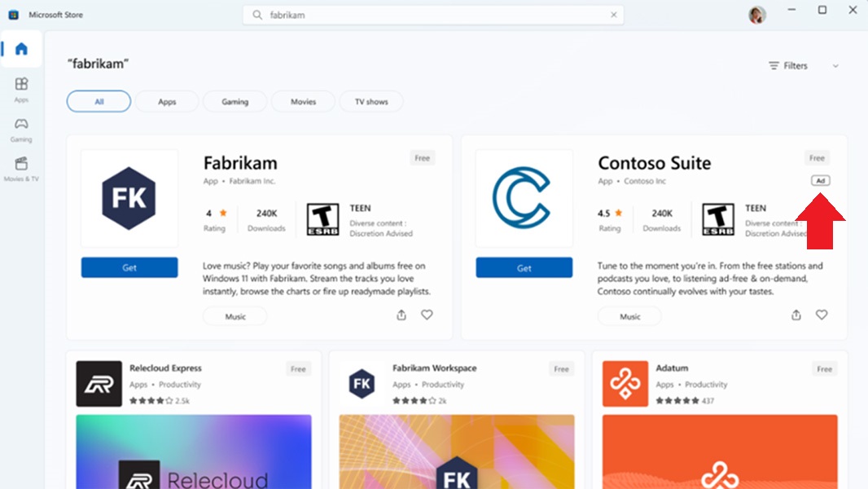Select the Movies filter tab
Viewport: 868px width, 489px height.
(303, 101)
